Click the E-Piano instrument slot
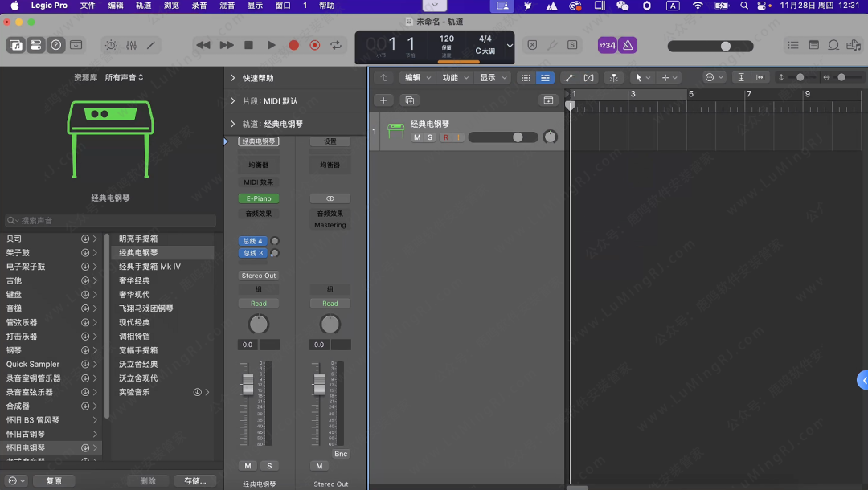This screenshot has height=490, width=868. [x=258, y=198]
